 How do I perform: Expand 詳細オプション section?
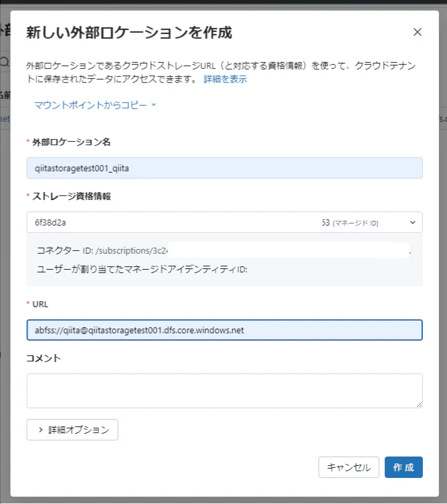tap(72, 430)
